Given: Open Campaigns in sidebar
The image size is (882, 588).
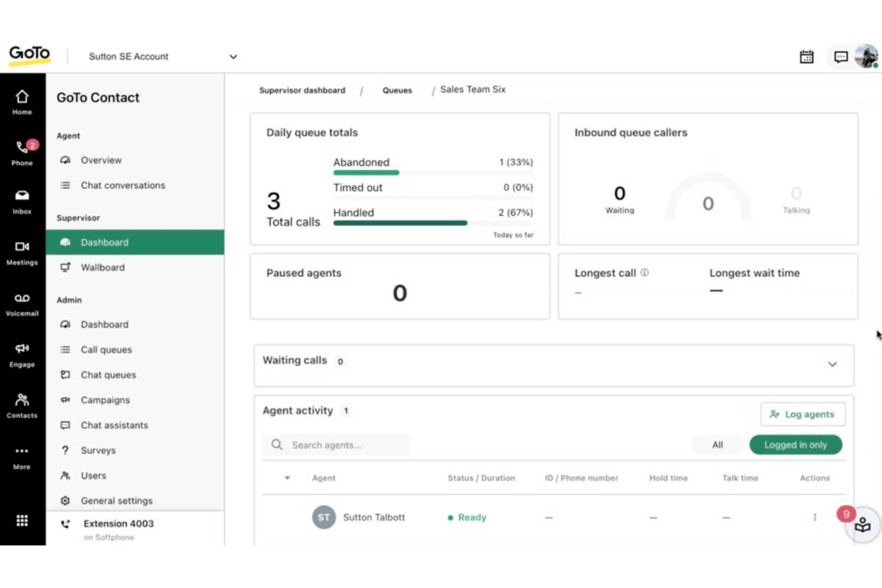Looking at the screenshot, I should click(x=135, y=400).
